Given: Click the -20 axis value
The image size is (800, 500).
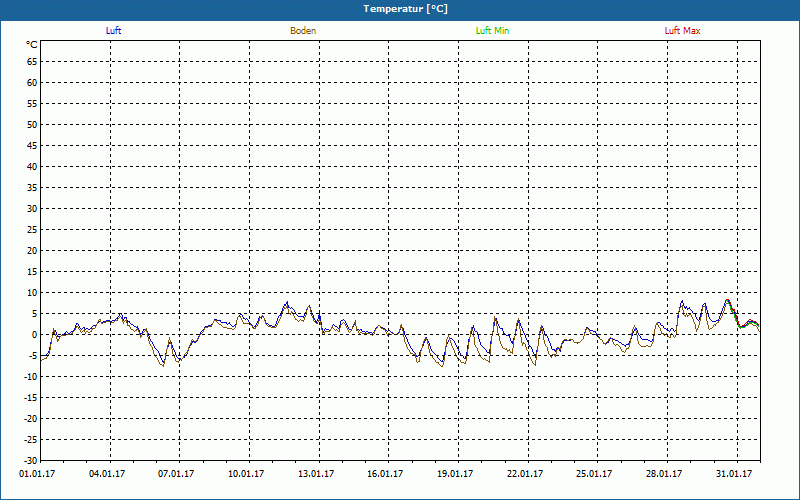Looking at the screenshot, I should (31, 419).
